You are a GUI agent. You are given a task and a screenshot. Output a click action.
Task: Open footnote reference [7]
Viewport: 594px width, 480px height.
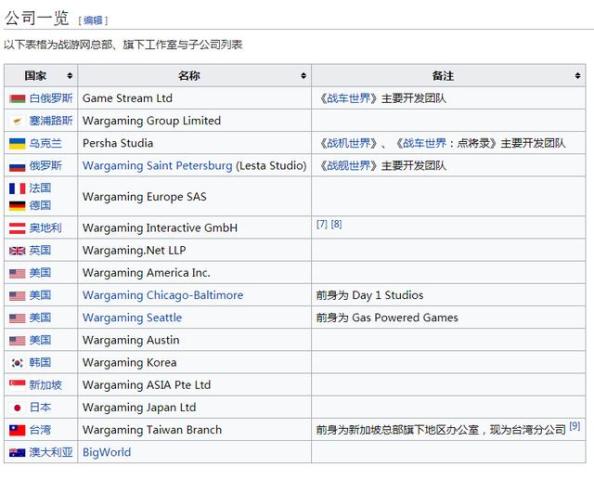click(322, 224)
